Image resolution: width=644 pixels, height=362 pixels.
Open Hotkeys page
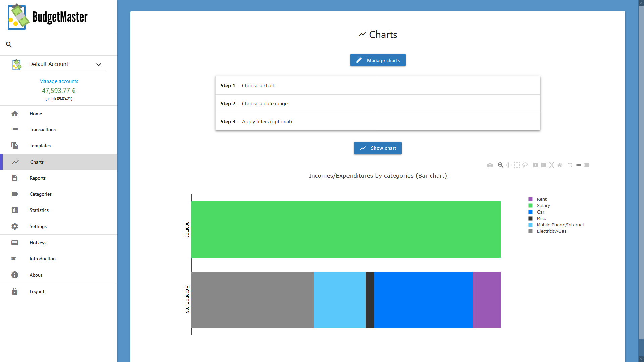click(59, 243)
